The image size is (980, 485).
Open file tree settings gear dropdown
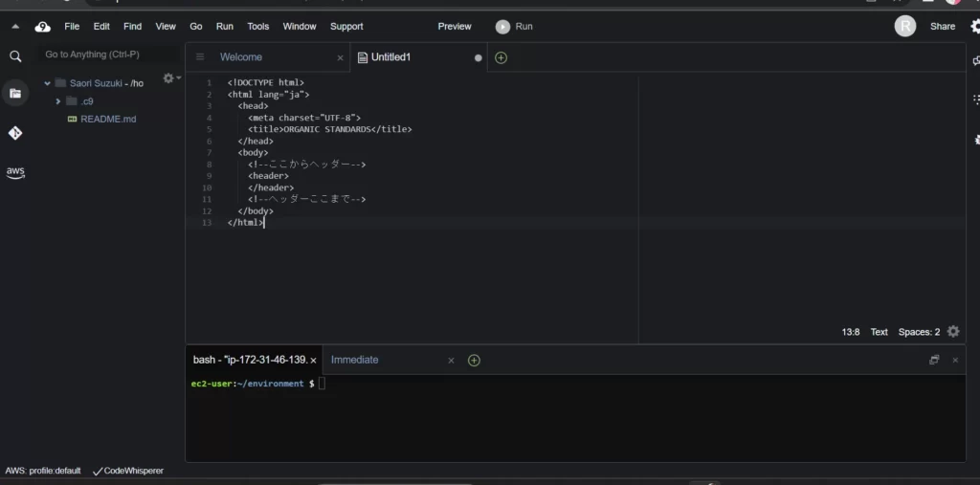171,78
